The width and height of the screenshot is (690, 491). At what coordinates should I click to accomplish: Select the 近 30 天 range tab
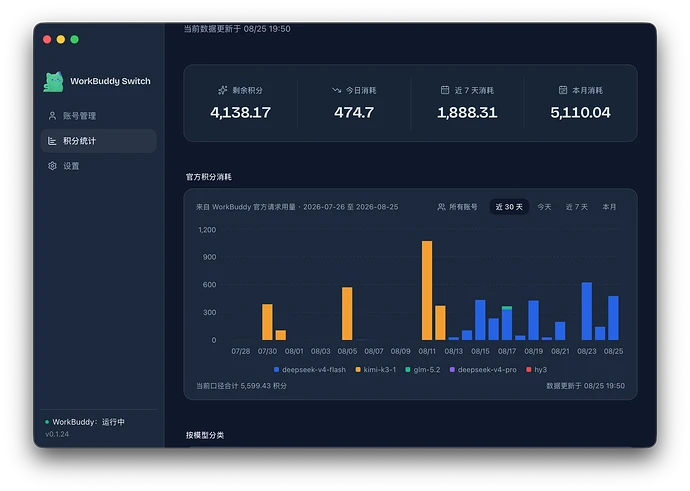(509, 207)
